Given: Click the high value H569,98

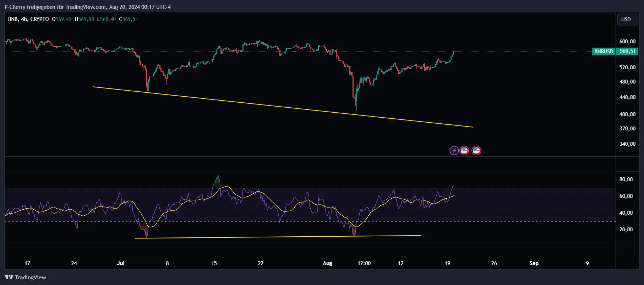Looking at the screenshot, I should 84,19.
